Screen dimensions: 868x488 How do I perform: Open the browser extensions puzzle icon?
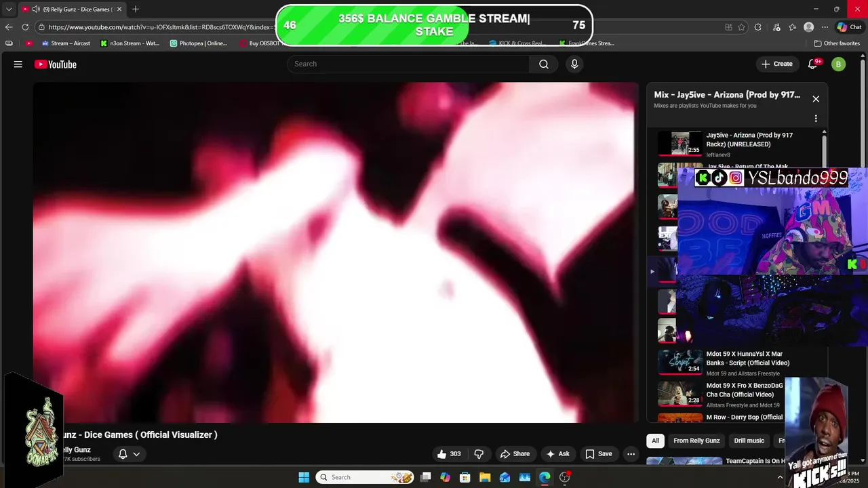(758, 27)
